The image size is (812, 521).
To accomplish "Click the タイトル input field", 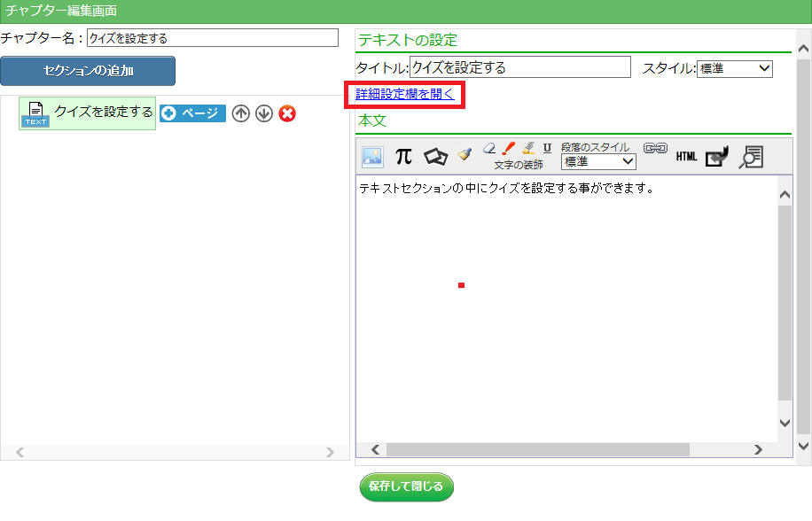I will (520, 67).
